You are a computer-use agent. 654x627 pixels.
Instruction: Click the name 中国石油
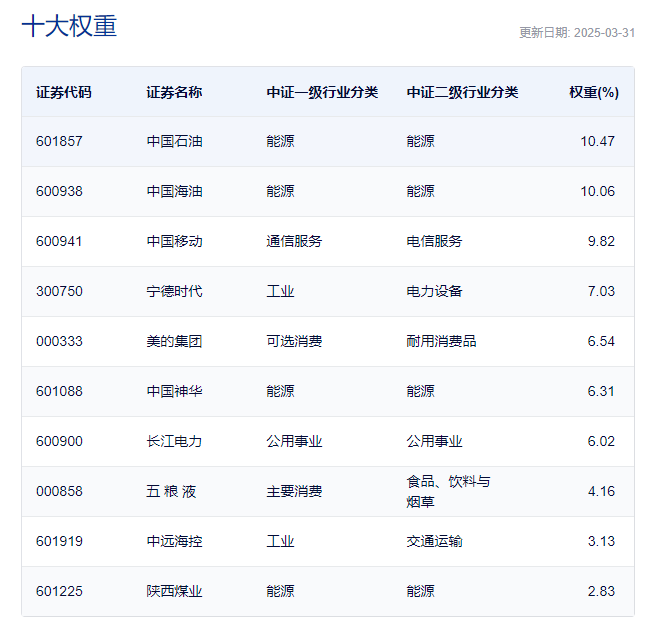(x=174, y=141)
